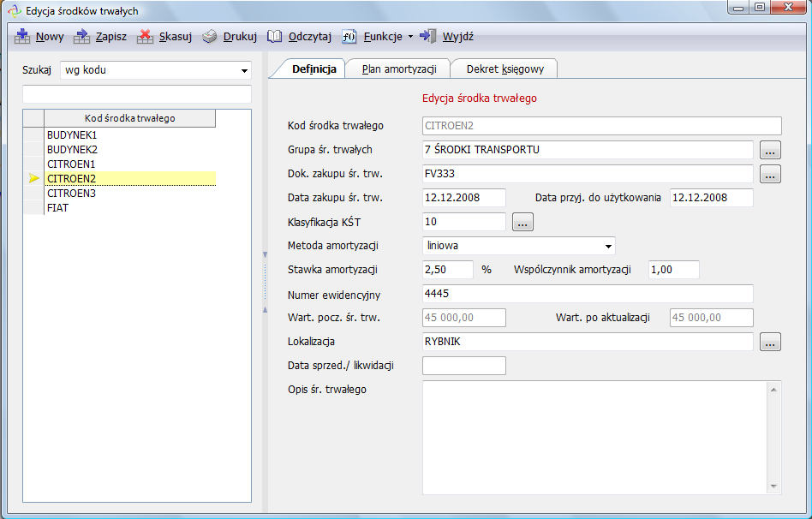Click the splitter collapse arrow between panels
The image size is (812, 519).
266,255
